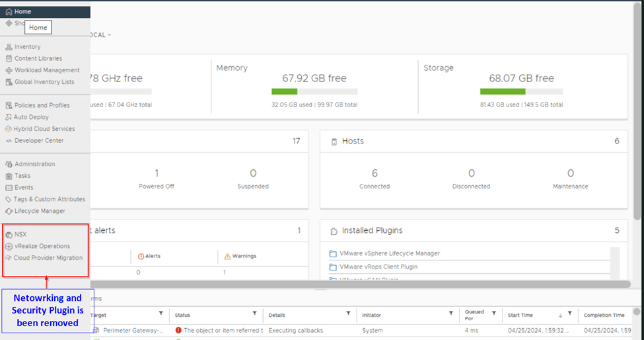This screenshot has width=644, height=340.
Task: Open VMware vSphere Lifecycle Manager plugin
Action: tap(389, 253)
